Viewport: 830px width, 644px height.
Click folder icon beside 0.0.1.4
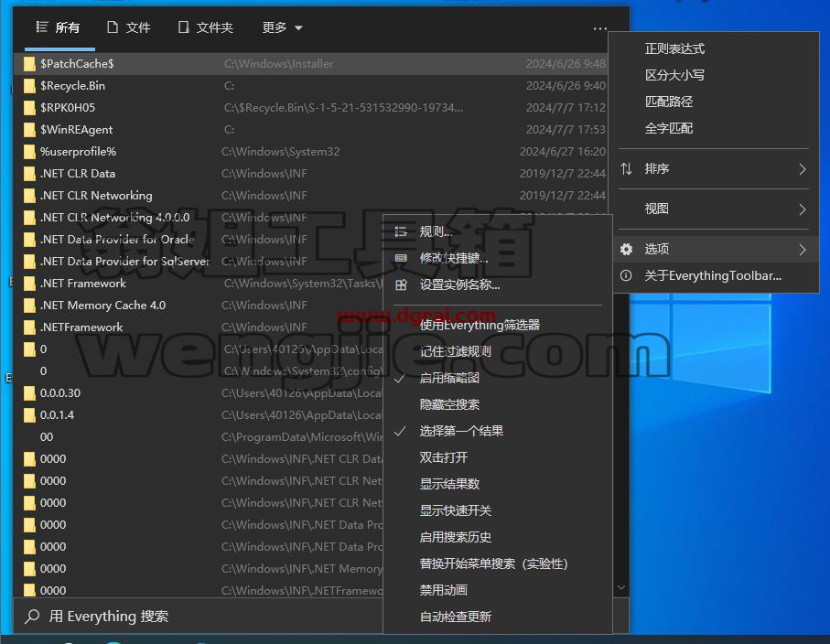(29, 415)
